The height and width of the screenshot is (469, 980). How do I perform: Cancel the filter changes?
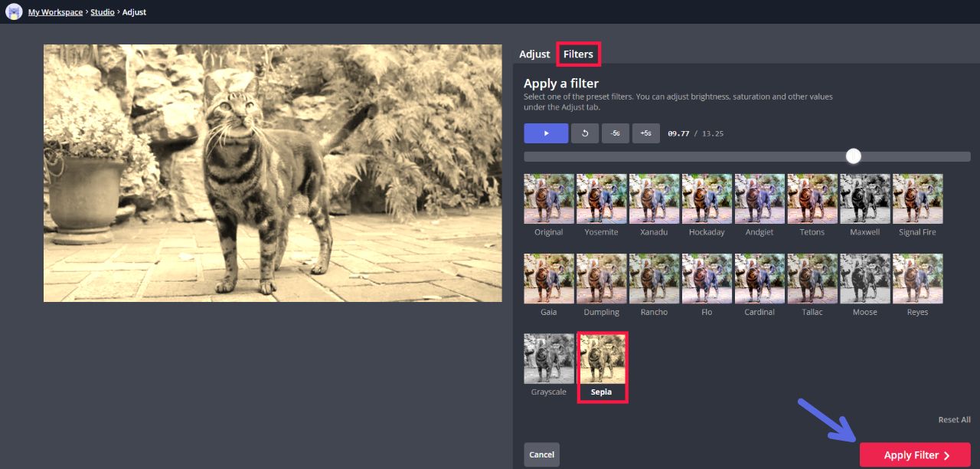[x=541, y=454]
